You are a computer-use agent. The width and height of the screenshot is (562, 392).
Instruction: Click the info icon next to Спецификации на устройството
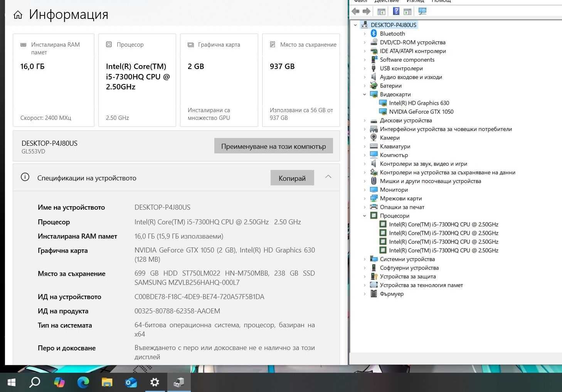click(x=25, y=177)
